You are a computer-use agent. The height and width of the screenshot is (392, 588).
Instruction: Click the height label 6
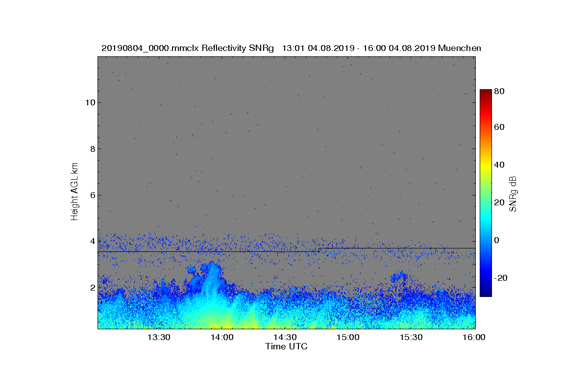pyautogui.click(x=92, y=195)
